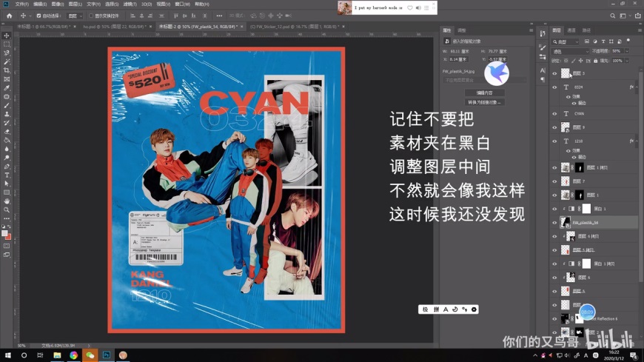Click lock position icon in Layers panel
This screenshot has height=362, width=644.
[x=580, y=61]
